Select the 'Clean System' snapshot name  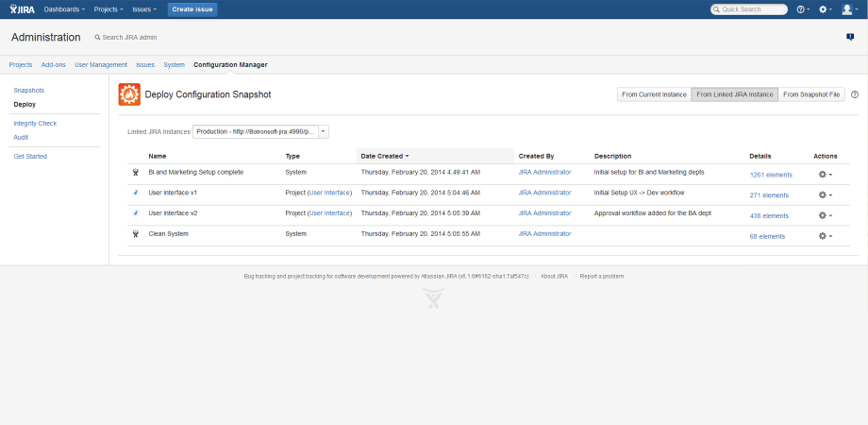coord(168,234)
